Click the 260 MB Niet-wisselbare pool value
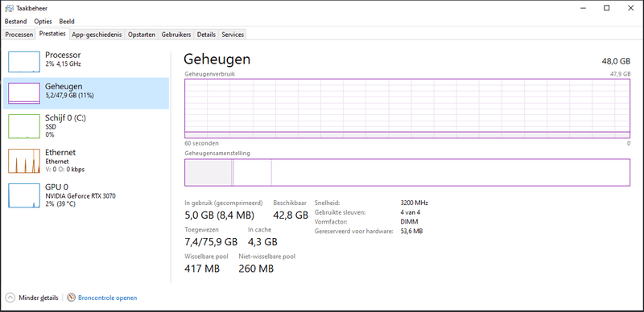This screenshot has width=644, height=312. pyautogui.click(x=256, y=269)
